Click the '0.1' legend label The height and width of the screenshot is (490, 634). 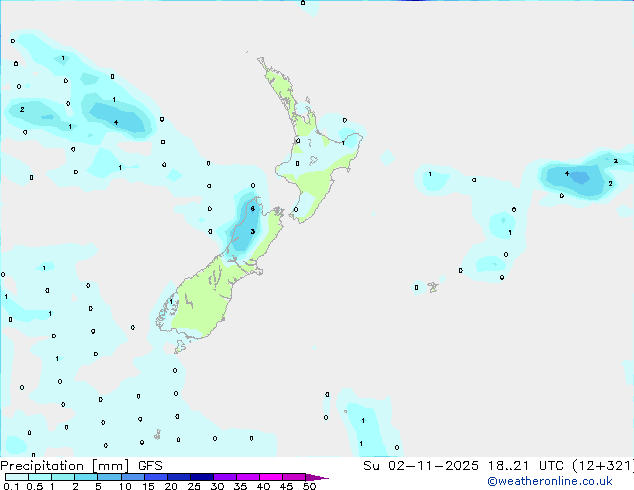coord(11,486)
